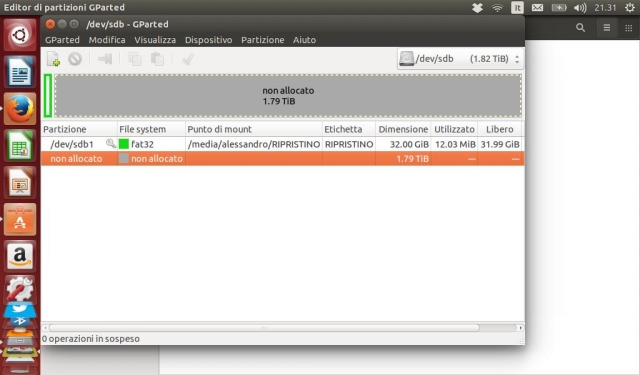Click the green fat32 color swatch
Viewport: 640px width, 375px height.
coord(124,144)
